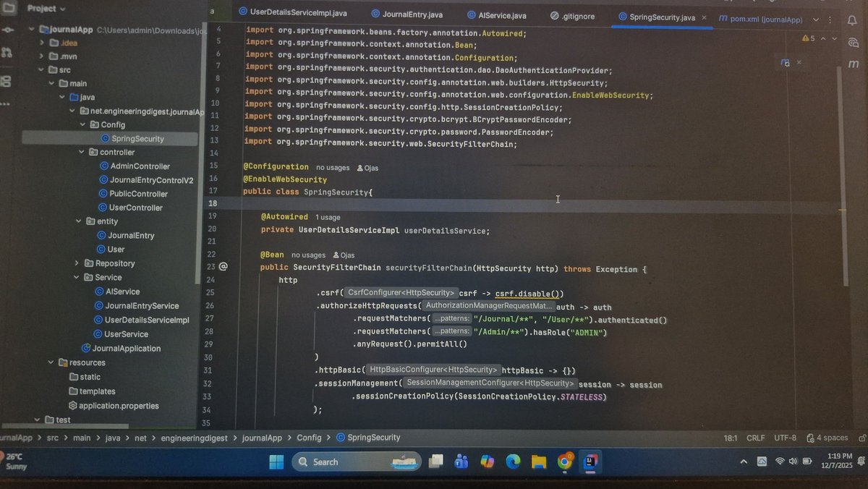Show hidden editor tabs dropdown chevron
The width and height of the screenshot is (868, 489).
tap(817, 20)
